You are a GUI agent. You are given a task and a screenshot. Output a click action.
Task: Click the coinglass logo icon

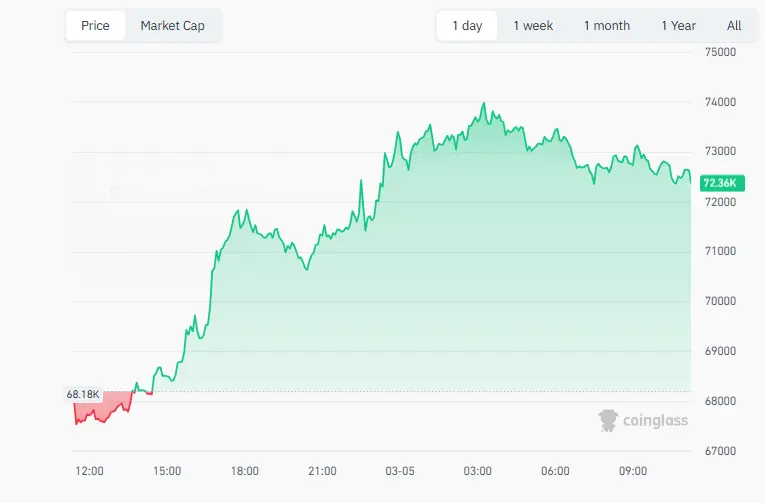click(608, 420)
